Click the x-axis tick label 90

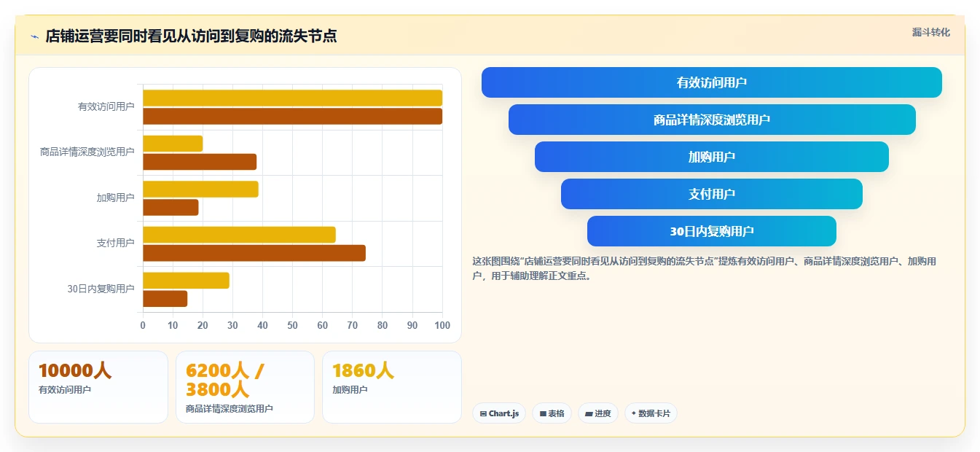(412, 325)
